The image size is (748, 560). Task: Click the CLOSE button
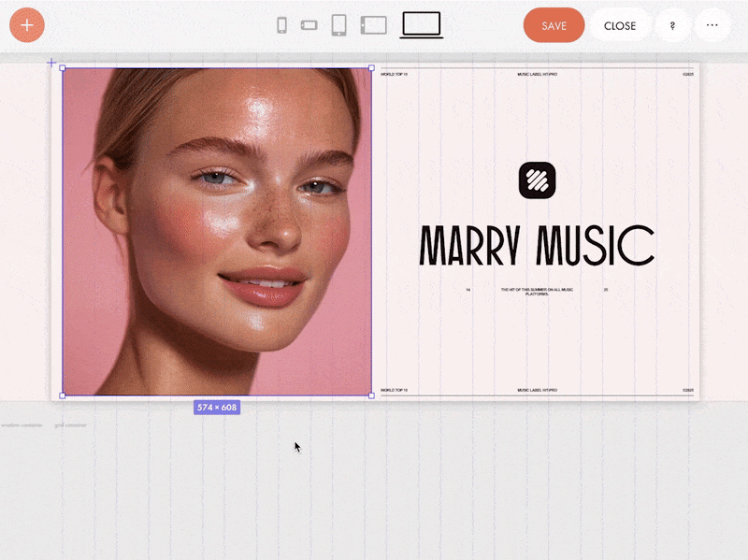[620, 26]
